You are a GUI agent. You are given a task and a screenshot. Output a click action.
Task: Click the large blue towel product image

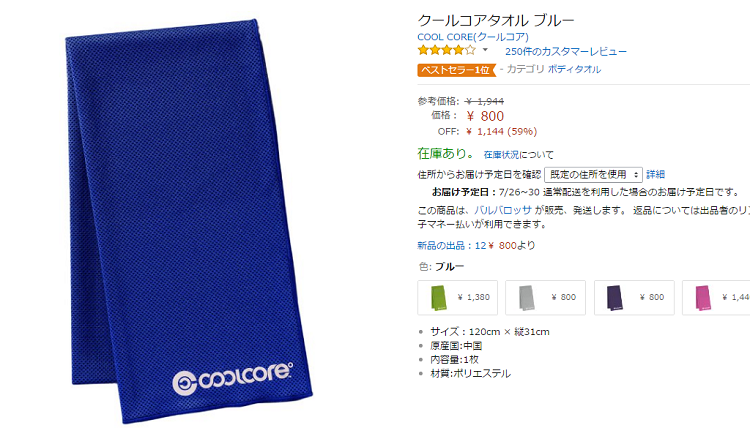tap(189, 221)
